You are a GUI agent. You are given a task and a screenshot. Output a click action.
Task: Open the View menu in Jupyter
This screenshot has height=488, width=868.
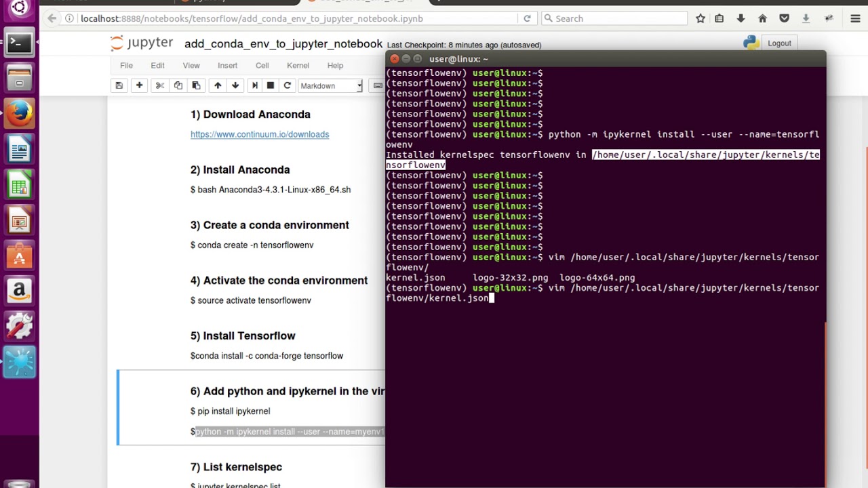pos(191,65)
